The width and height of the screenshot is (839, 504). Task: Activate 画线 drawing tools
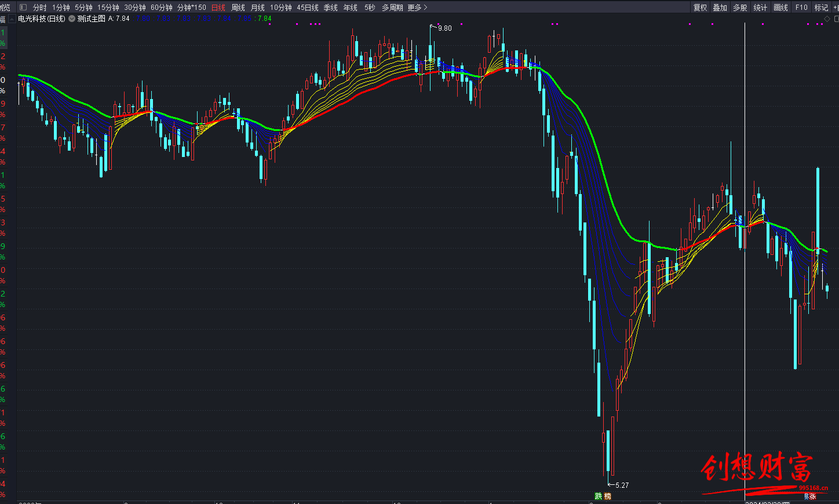[781, 8]
